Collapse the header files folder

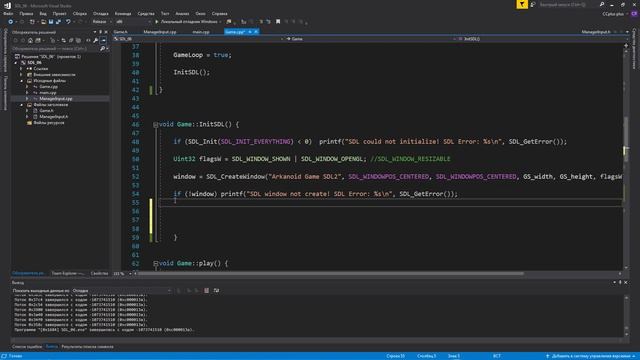coord(22,105)
